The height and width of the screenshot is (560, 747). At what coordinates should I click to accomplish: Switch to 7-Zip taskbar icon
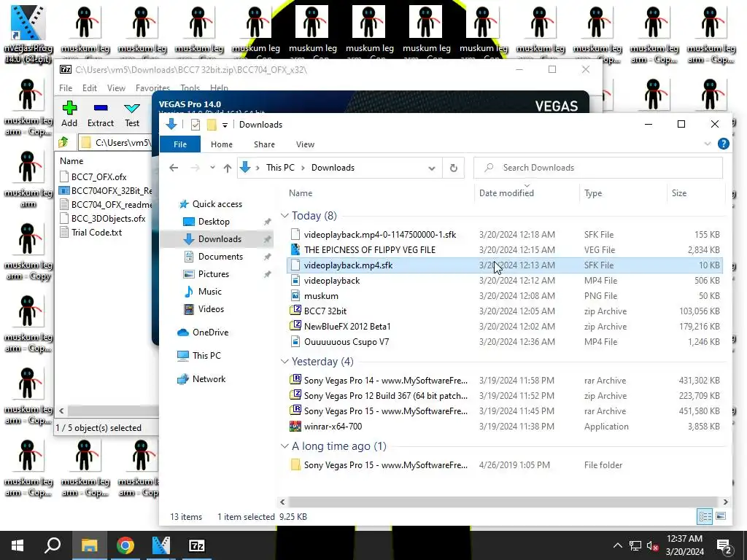tap(197, 545)
